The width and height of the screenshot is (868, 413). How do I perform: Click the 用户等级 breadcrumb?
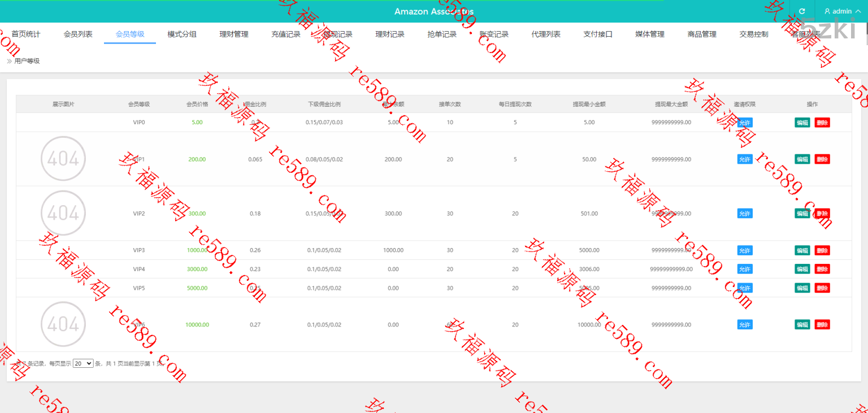click(x=27, y=61)
